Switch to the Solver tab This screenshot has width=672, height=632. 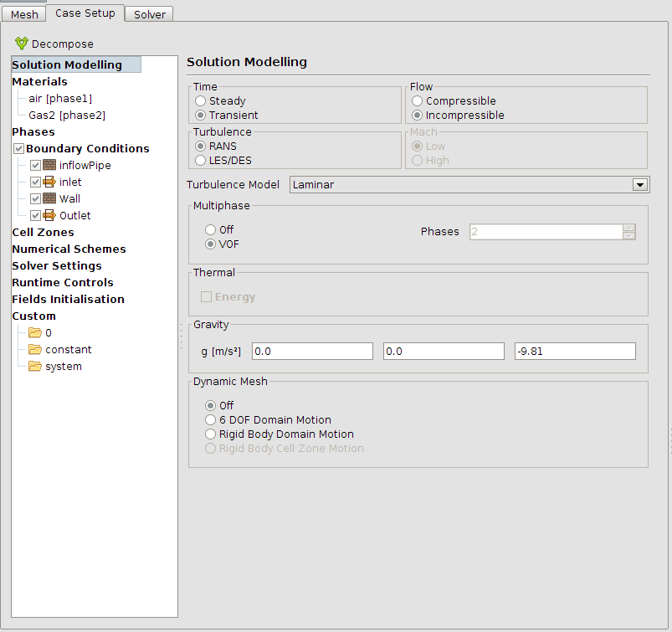(x=149, y=14)
